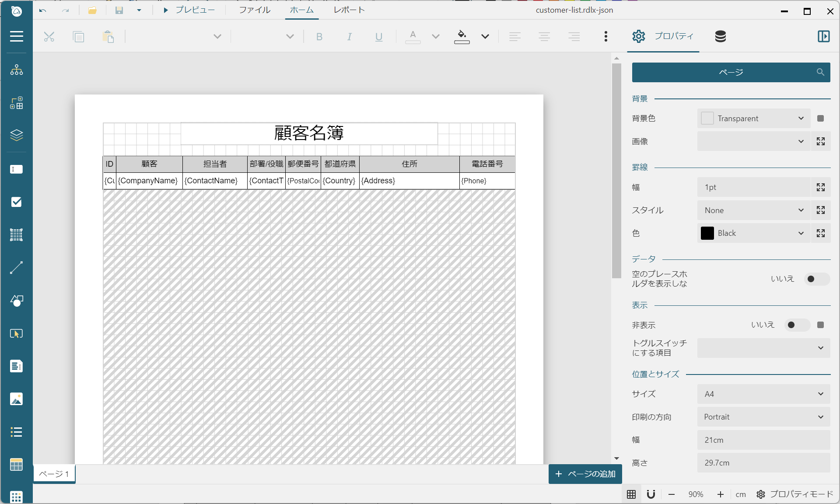The image size is (840, 504).
Task: Select the プロパティ panel tab
Action: click(x=663, y=36)
